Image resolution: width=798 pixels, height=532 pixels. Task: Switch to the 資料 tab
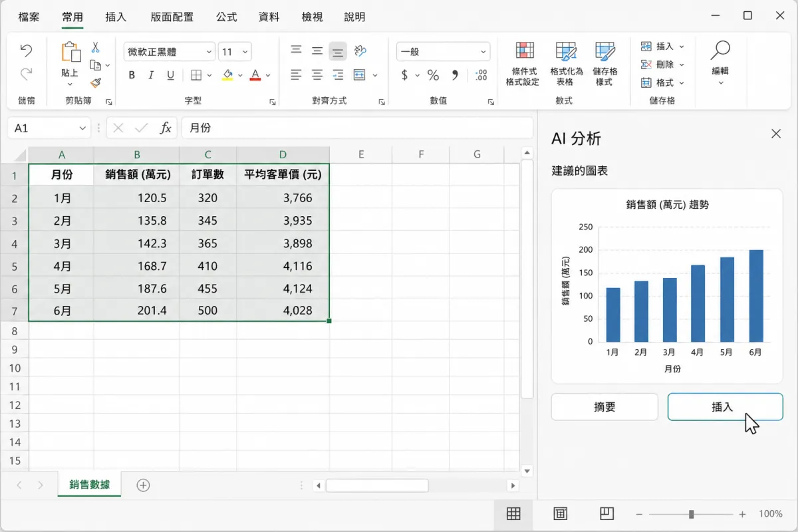point(269,17)
